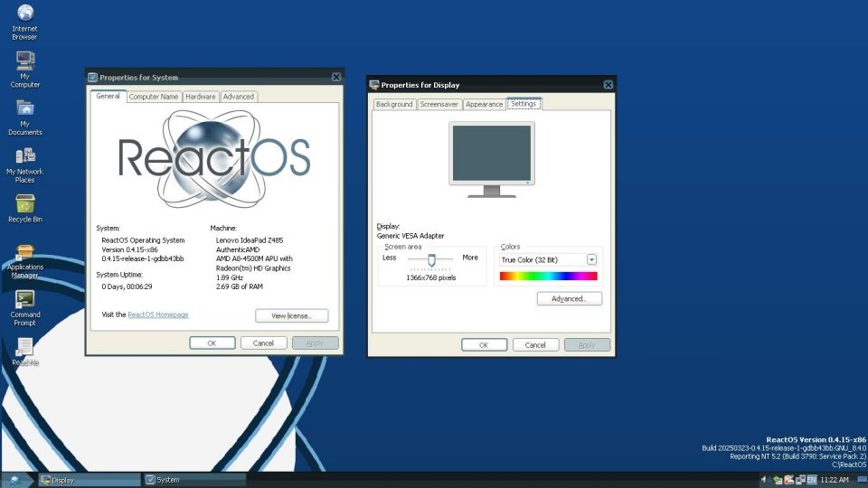Click Cancel in Properties for Display
The height and width of the screenshot is (488, 868).
pos(535,344)
